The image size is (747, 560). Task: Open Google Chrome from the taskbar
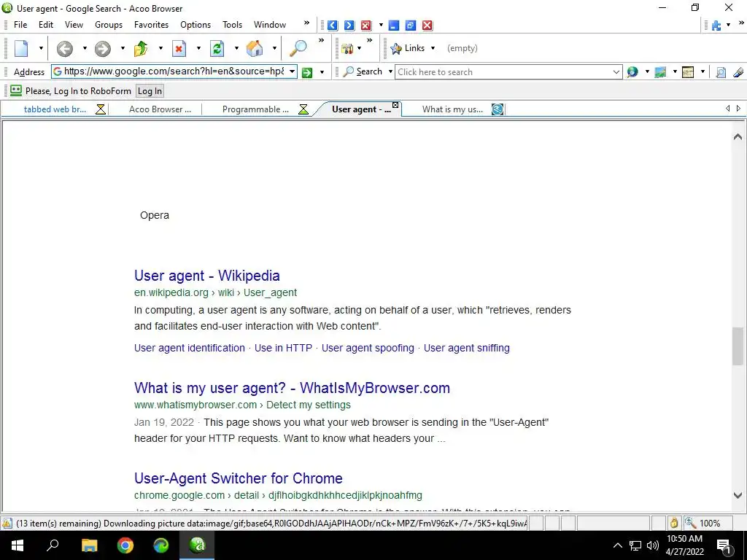point(125,545)
